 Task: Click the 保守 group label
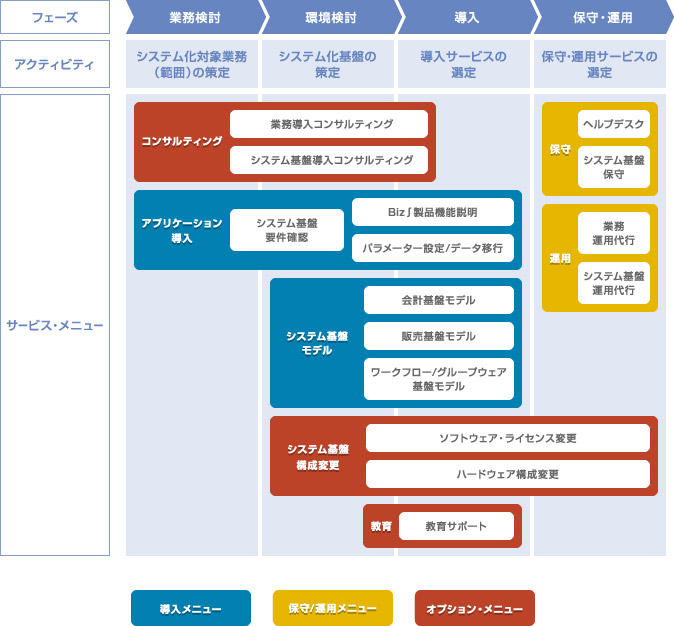click(560, 149)
